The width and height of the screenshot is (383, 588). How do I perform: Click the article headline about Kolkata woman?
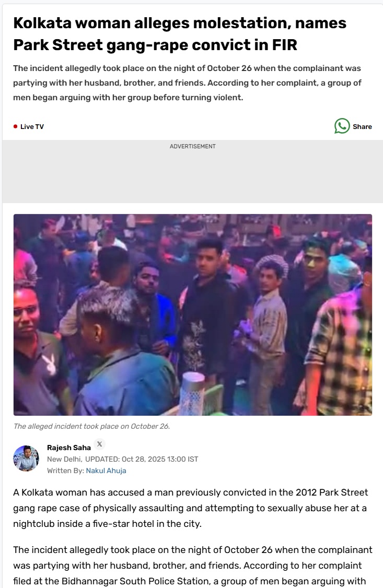(x=180, y=34)
